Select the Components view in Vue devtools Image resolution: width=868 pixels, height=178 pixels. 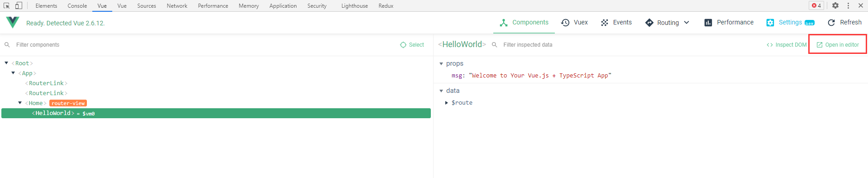point(524,22)
